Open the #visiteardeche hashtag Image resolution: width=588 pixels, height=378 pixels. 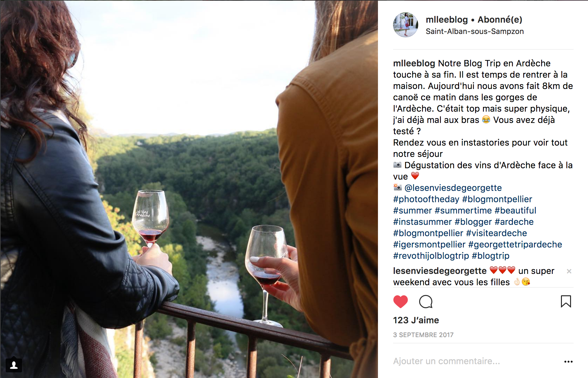(496, 233)
